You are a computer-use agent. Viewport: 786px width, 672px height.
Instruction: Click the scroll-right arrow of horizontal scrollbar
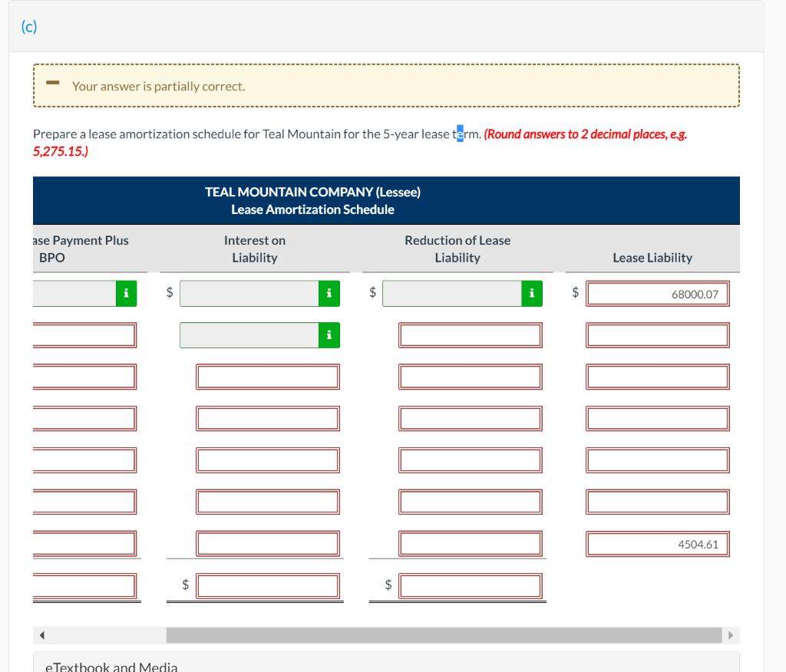(x=731, y=635)
